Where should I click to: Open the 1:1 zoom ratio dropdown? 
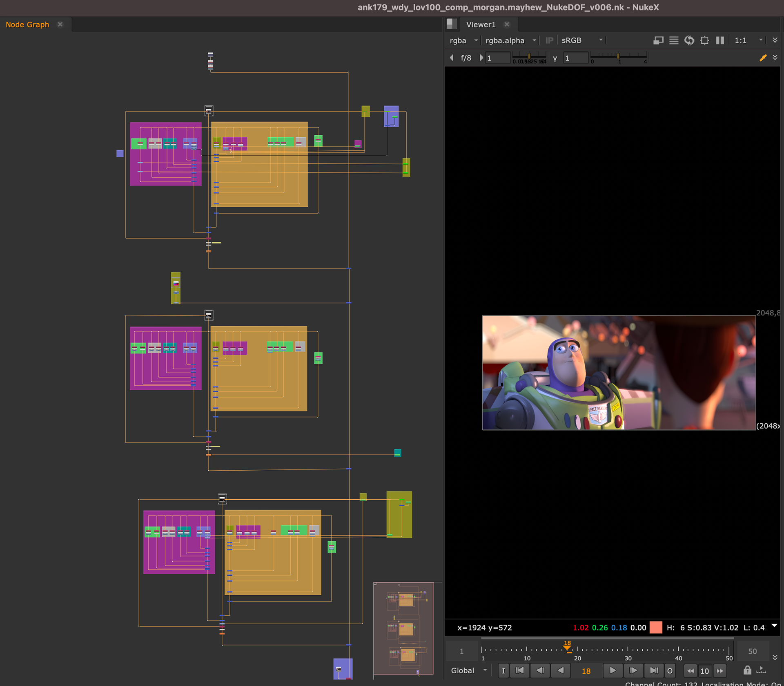(x=748, y=40)
